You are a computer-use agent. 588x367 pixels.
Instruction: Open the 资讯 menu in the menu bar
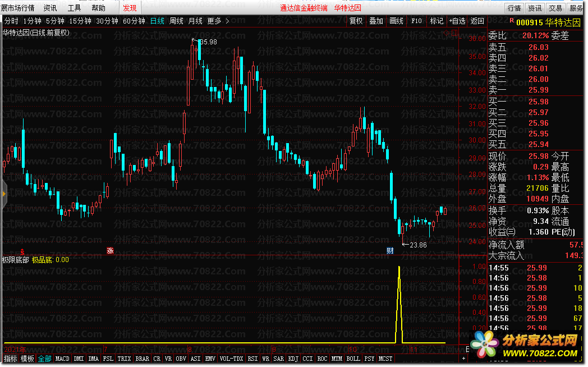[x=50, y=8]
